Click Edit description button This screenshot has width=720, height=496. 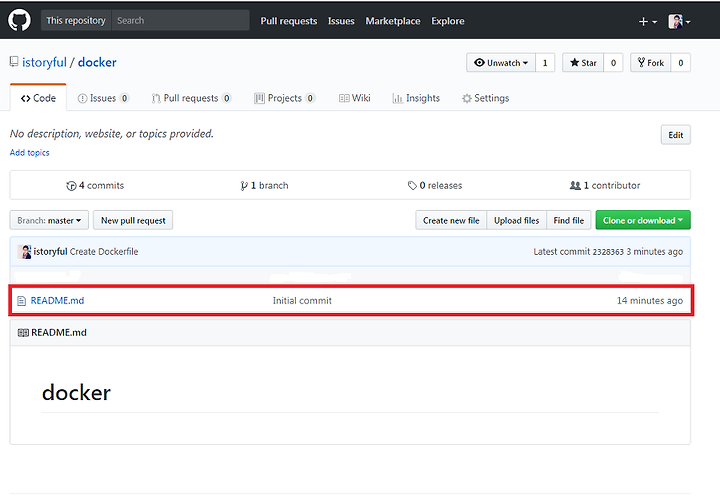click(675, 135)
